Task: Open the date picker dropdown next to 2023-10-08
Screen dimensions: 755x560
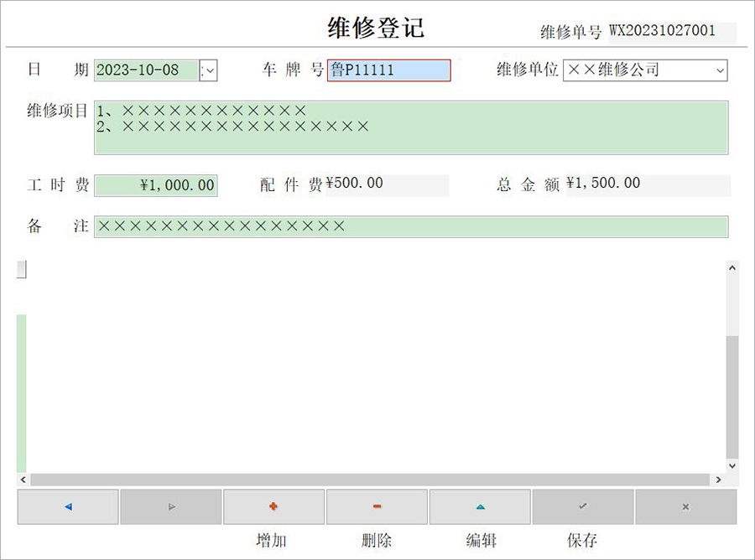Action: [209, 70]
